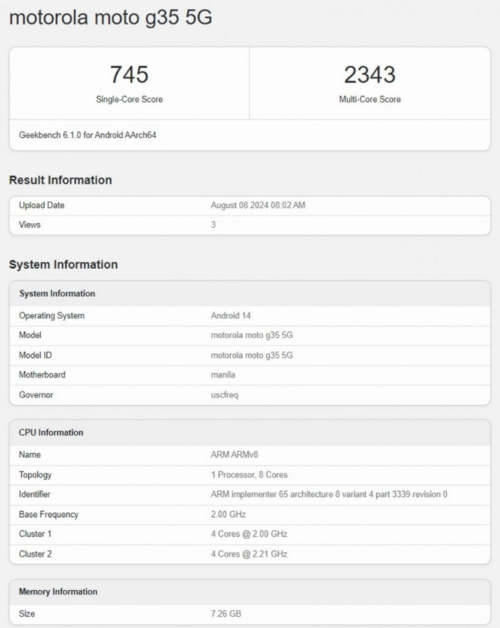Click the 'motorola moto g35 5G' page title
500x628 pixels.
tap(111, 18)
